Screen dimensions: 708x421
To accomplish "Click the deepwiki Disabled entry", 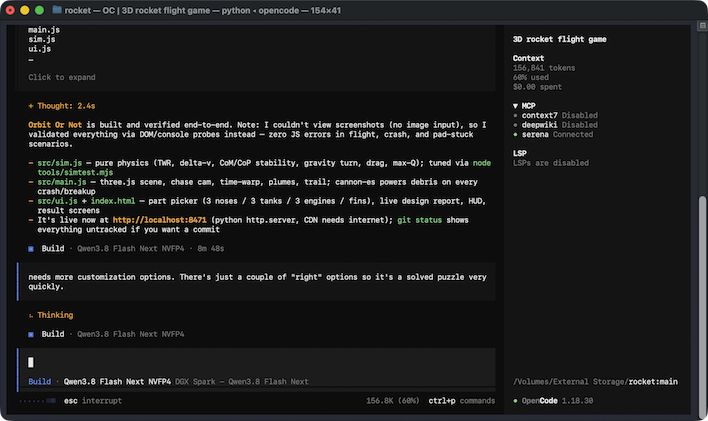I will click(x=555, y=125).
